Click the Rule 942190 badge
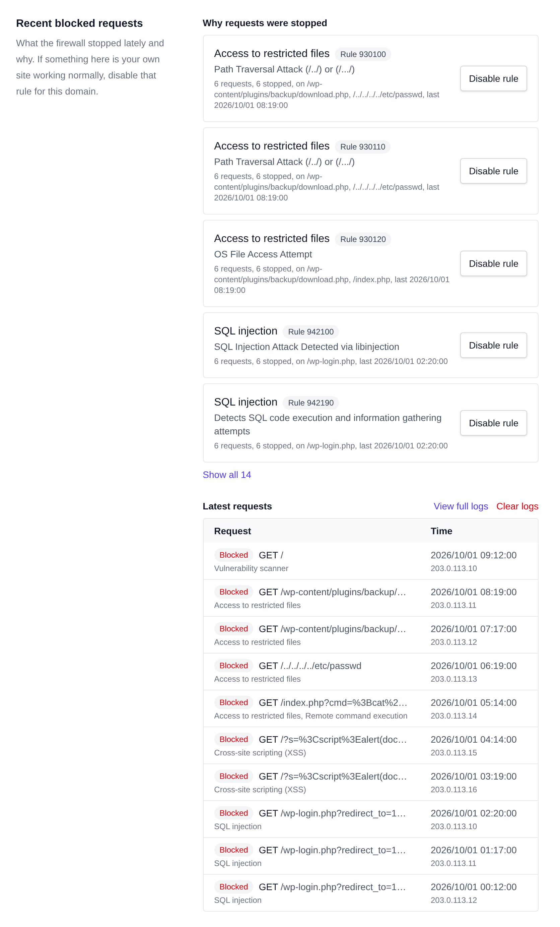 point(311,403)
